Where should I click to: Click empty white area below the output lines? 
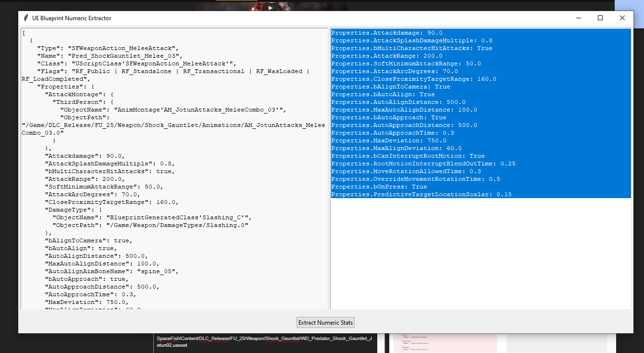click(x=481, y=255)
